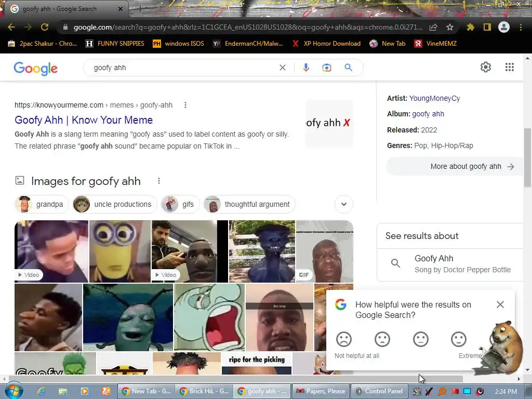Screen dimensions: 532x399
Task: Filter images by grandpa chip
Action: (x=42, y=204)
